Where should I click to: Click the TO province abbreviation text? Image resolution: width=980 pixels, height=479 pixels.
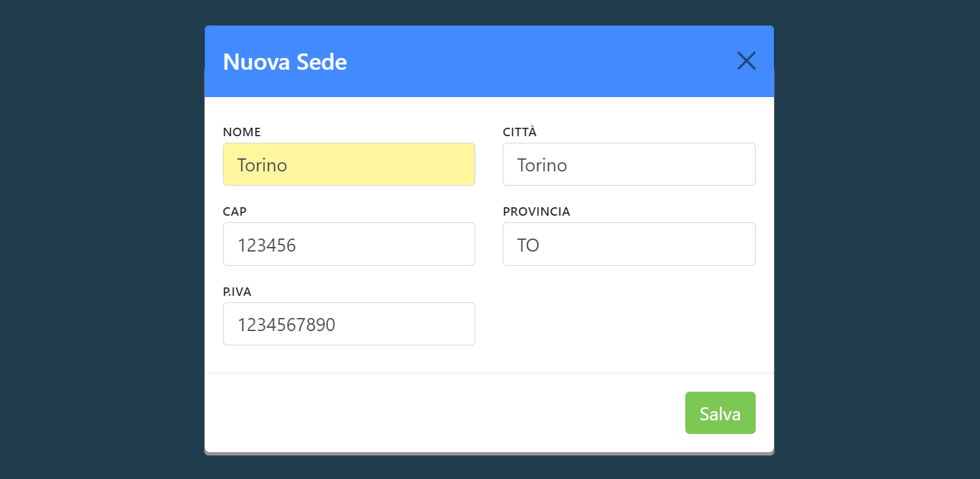[528, 245]
